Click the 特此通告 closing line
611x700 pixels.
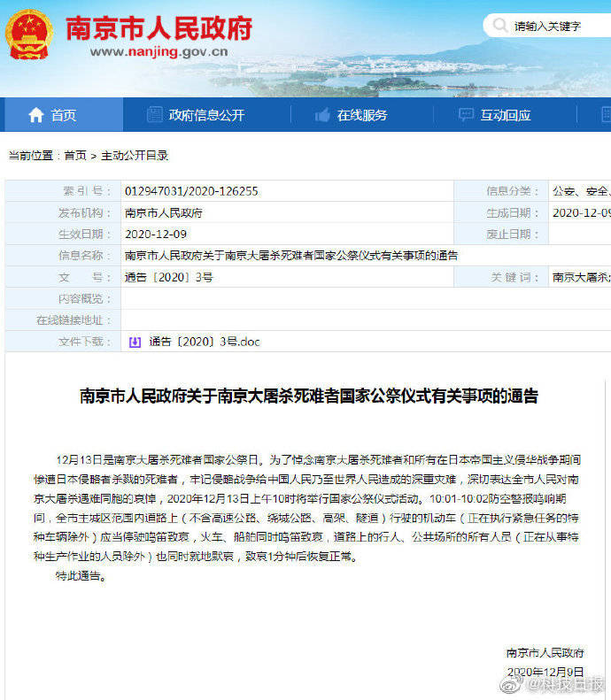point(81,576)
